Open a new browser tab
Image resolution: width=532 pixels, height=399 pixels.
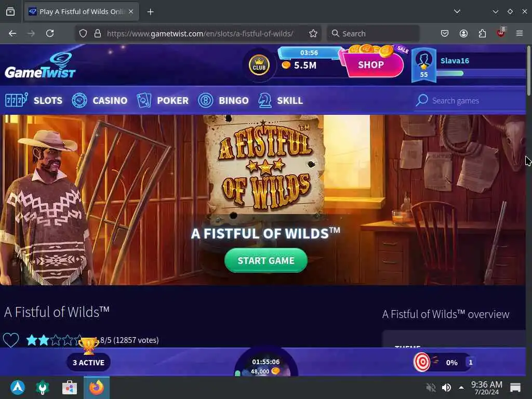tap(150, 12)
